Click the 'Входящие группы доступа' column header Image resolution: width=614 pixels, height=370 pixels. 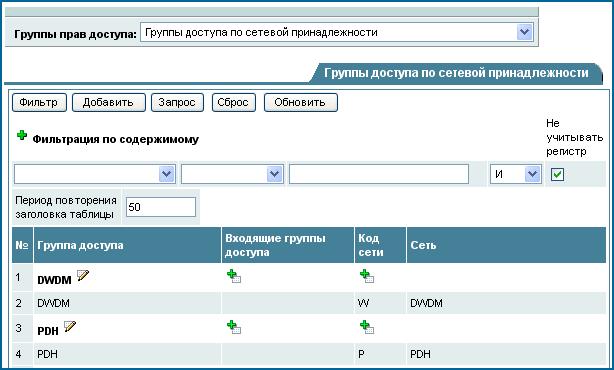[288, 245]
